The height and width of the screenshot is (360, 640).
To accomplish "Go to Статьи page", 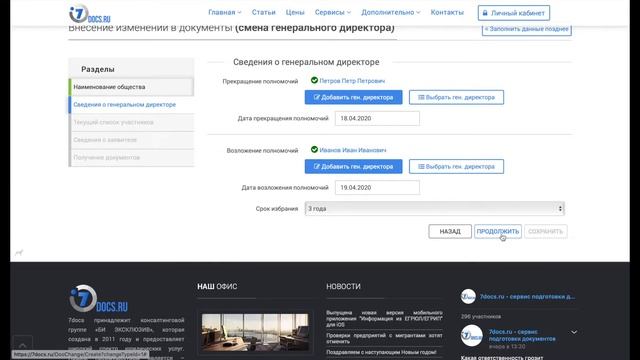I will pyautogui.click(x=263, y=12).
